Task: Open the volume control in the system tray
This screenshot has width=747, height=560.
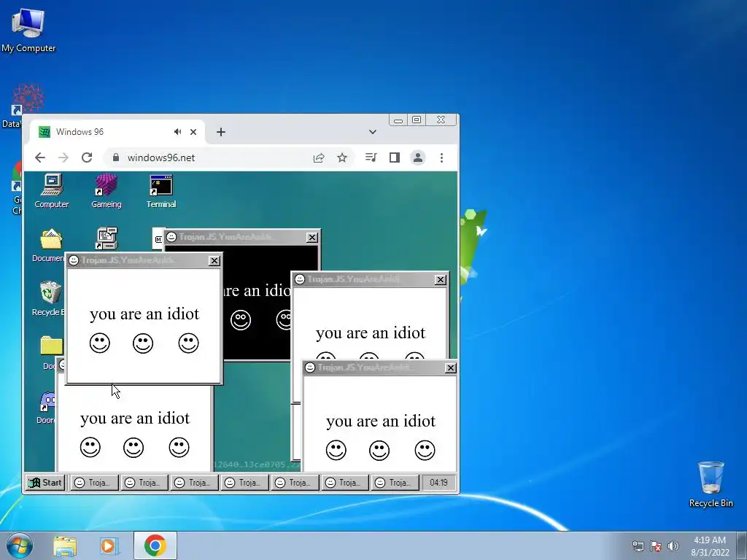Action: pos(673,546)
